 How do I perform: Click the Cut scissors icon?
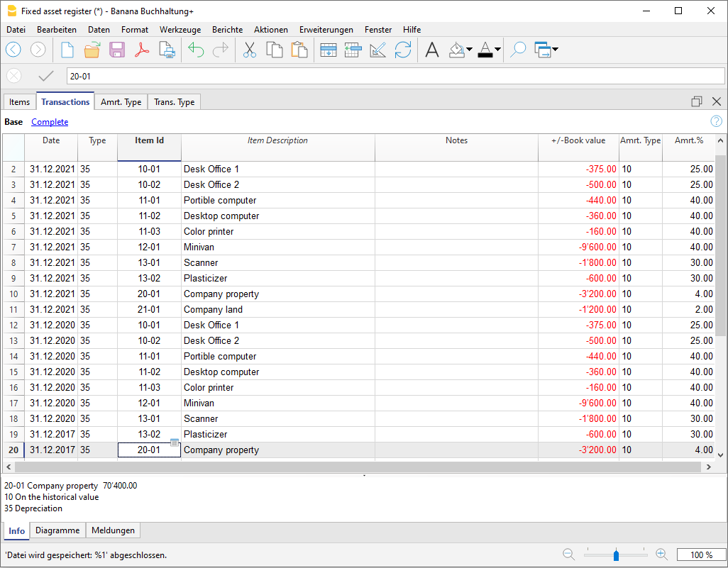pyautogui.click(x=249, y=50)
